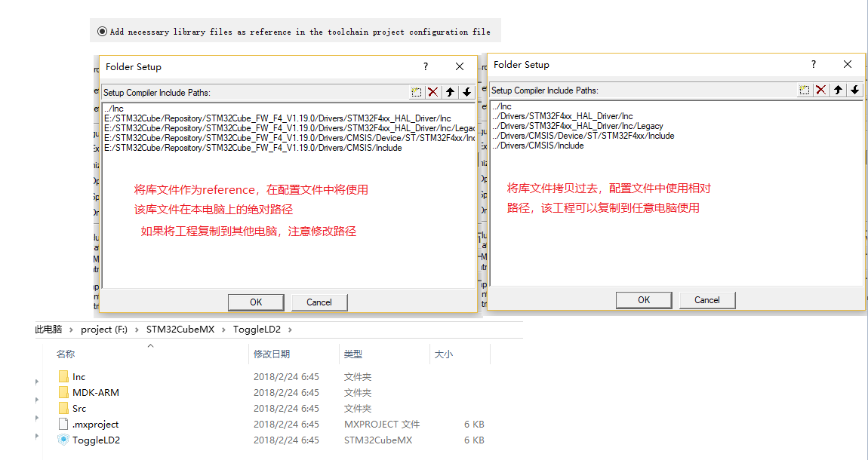This screenshot has width=868, height=460.
Task: Close the right Folder Setup dialog
Action: 848,64
